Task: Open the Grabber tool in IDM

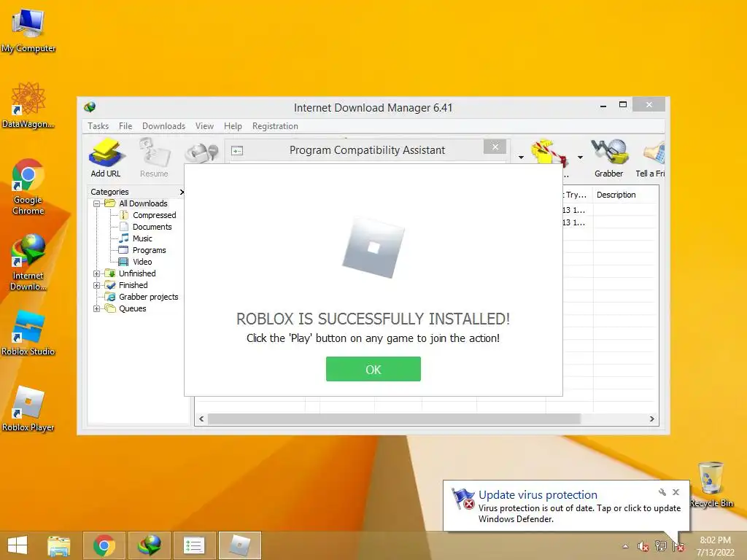Action: (609, 158)
